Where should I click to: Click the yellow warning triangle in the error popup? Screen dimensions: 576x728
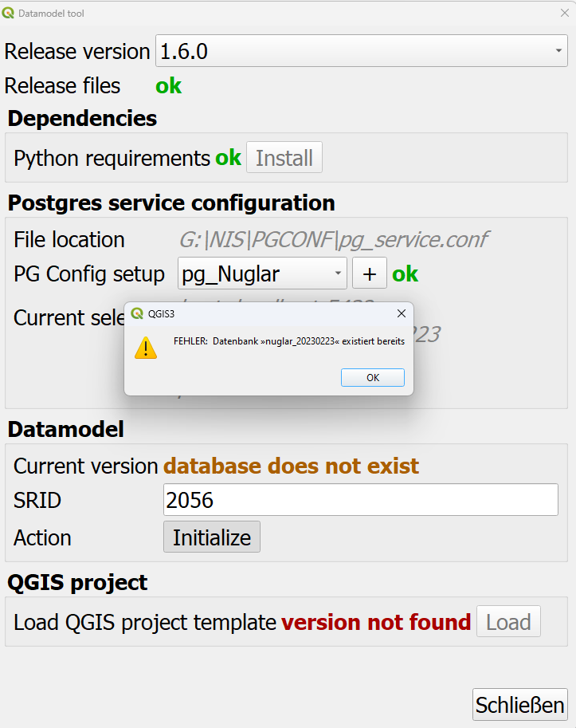coord(146,348)
